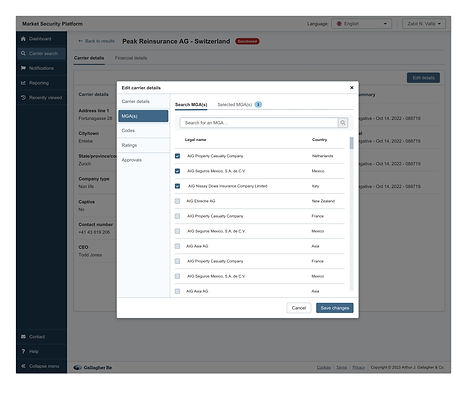Image resolution: width=475 pixels, height=399 pixels.
Task: Click the New Zealand country cell
Action: tap(323, 201)
